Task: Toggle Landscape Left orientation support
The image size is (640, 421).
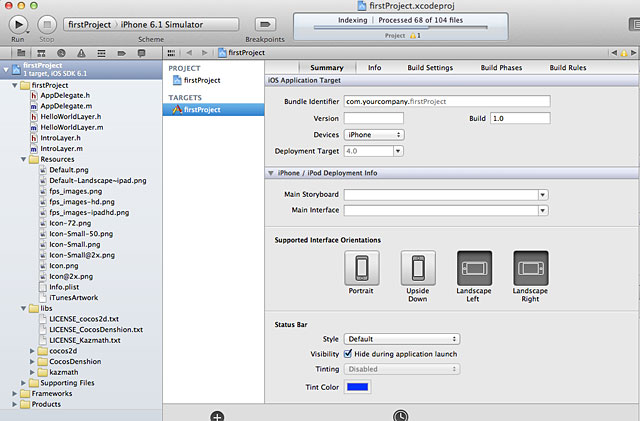Action: [x=474, y=268]
